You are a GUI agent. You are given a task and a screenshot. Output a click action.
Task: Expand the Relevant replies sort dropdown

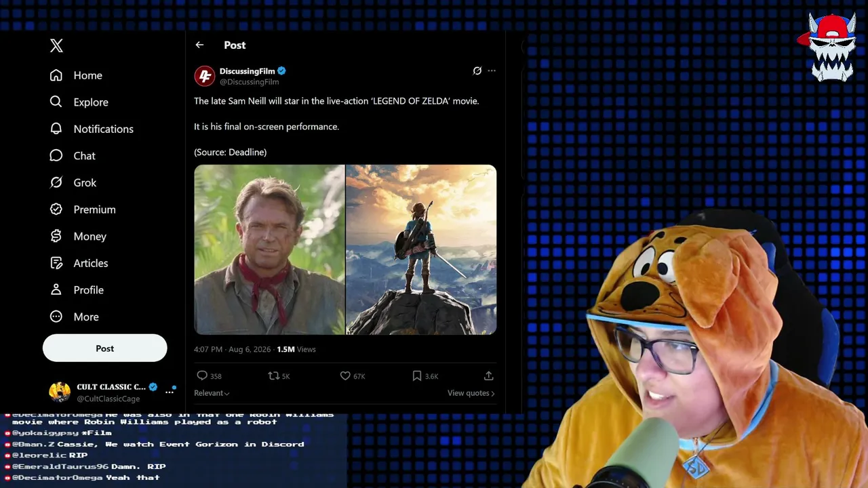pos(212,393)
